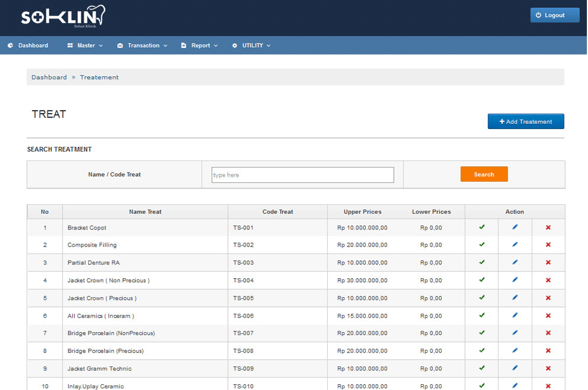The height and width of the screenshot is (390, 588).
Task: Open the Transaction dropdown menu
Action: click(x=142, y=45)
